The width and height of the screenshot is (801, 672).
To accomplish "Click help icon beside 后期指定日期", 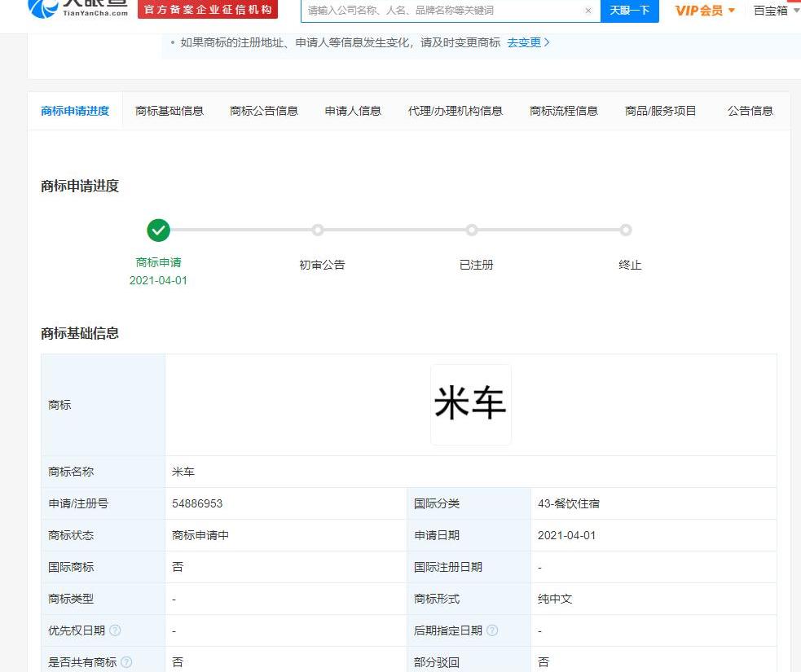I will [492, 630].
